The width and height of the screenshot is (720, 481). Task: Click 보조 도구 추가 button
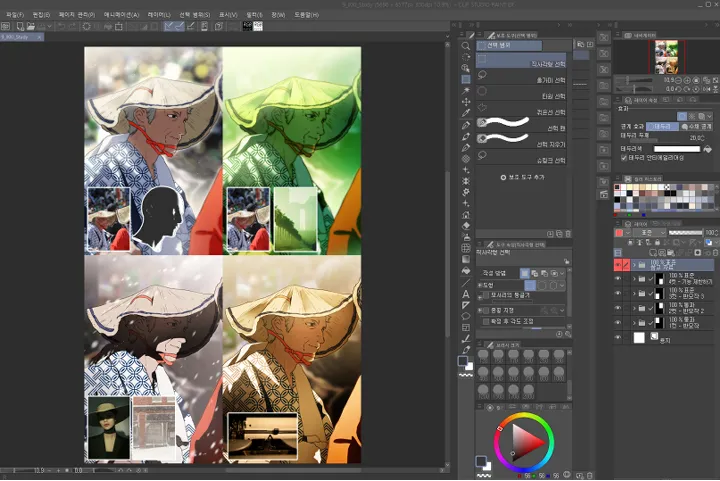(x=522, y=177)
